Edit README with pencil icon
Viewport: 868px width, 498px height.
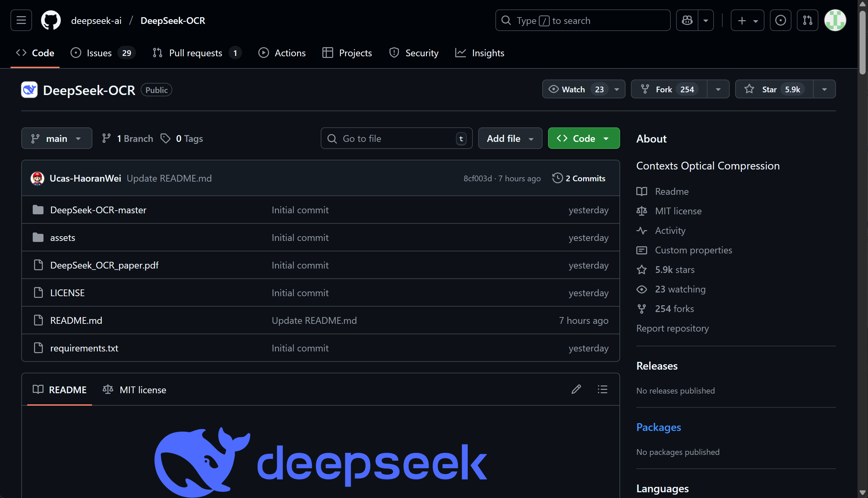[x=576, y=389]
